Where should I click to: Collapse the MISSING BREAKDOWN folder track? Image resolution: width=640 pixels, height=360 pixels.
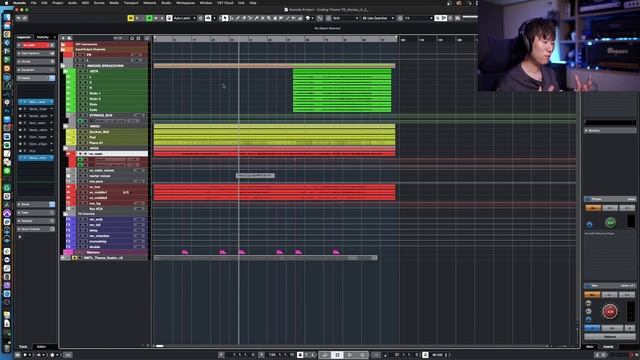point(63,66)
